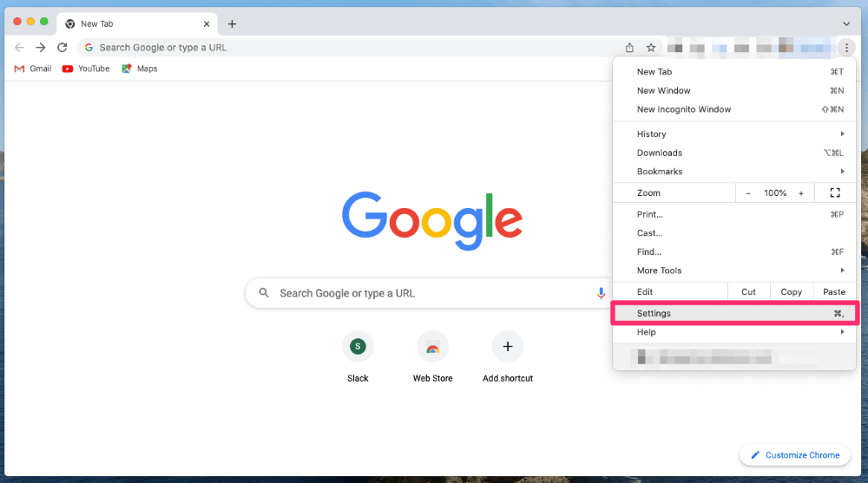Image resolution: width=868 pixels, height=483 pixels.
Task: Click Customize Chrome button
Action: [795, 454]
